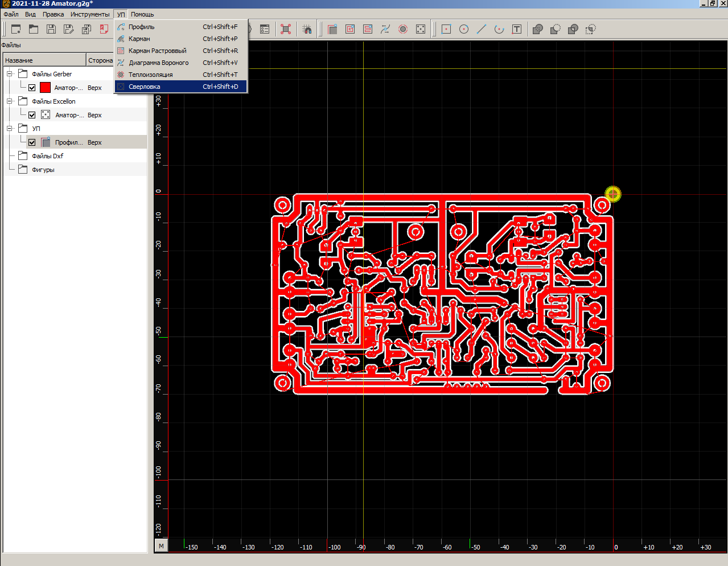
Task: Select the Pocket toolpath toolbar icon
Action: [x=350, y=29]
